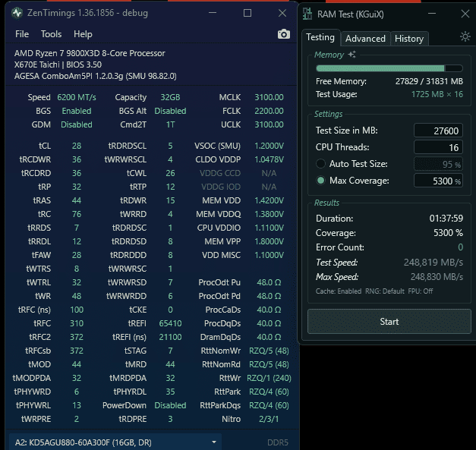This screenshot has width=476, height=450.
Task: Click the Coverage value 5300 %
Action: pos(448,233)
